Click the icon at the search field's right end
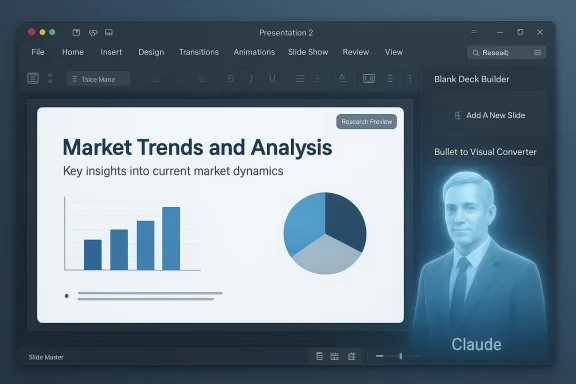Viewport: 576px width, 384px height. [x=537, y=53]
